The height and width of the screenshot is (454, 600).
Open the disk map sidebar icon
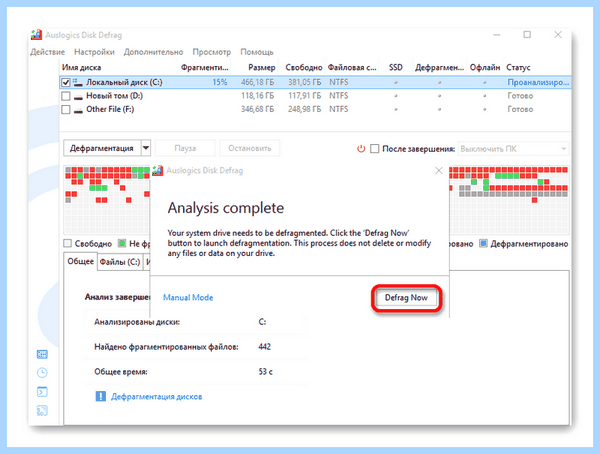click(42, 354)
